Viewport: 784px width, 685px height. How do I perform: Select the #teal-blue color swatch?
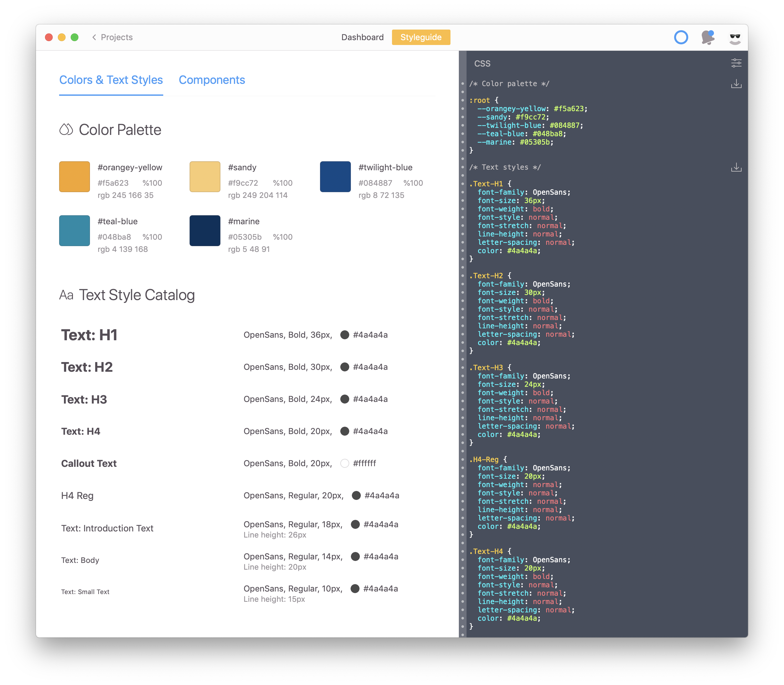[74, 230]
